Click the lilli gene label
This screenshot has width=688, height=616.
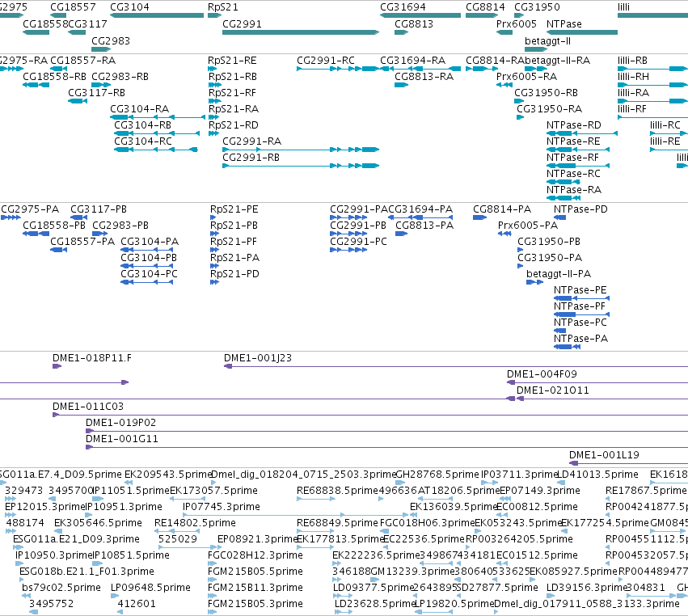(x=623, y=7)
